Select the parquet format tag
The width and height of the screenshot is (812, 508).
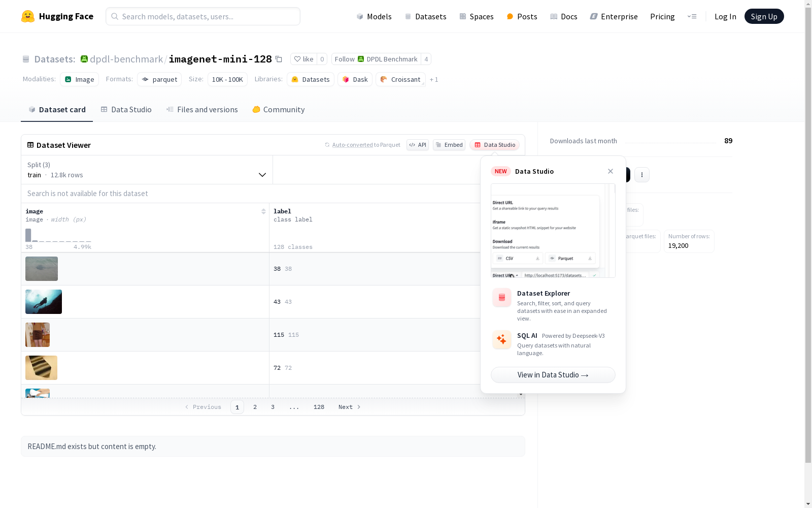click(x=159, y=79)
